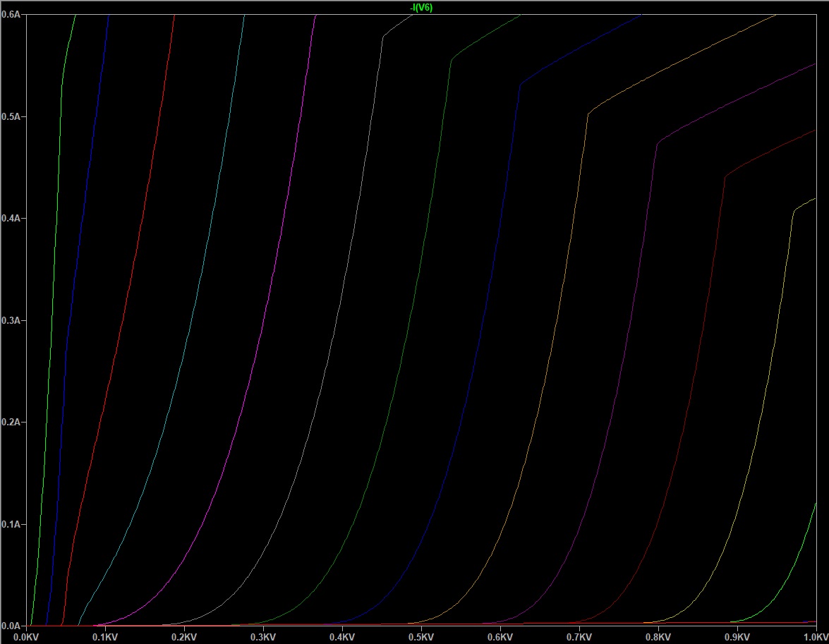Click the 1.0KV horizontal axis label
This screenshot has width=829, height=644.
tap(816, 637)
